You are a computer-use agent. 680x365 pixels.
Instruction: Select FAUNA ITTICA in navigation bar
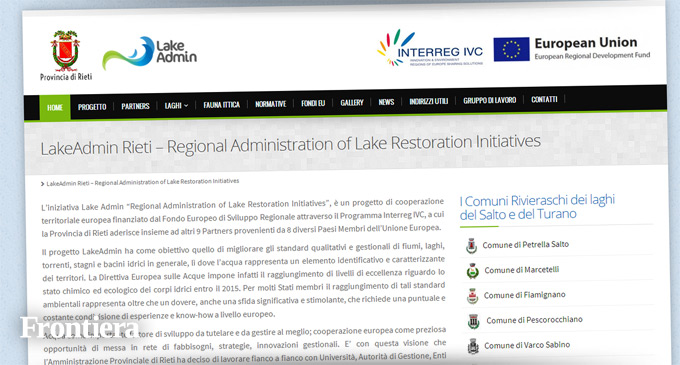221,104
